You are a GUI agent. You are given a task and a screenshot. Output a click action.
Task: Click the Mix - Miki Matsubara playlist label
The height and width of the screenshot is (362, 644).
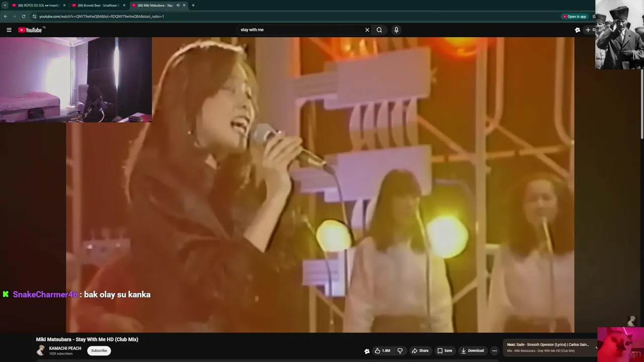tap(541, 351)
